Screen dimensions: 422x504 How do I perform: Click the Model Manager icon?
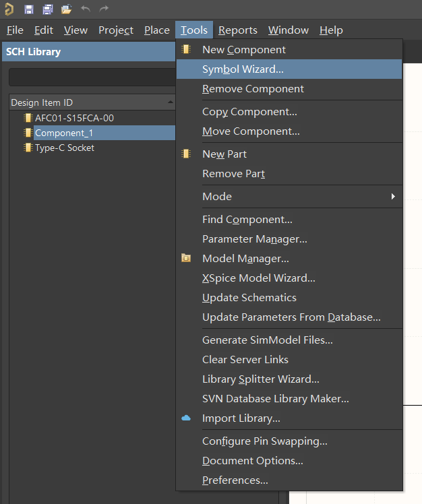(x=186, y=258)
